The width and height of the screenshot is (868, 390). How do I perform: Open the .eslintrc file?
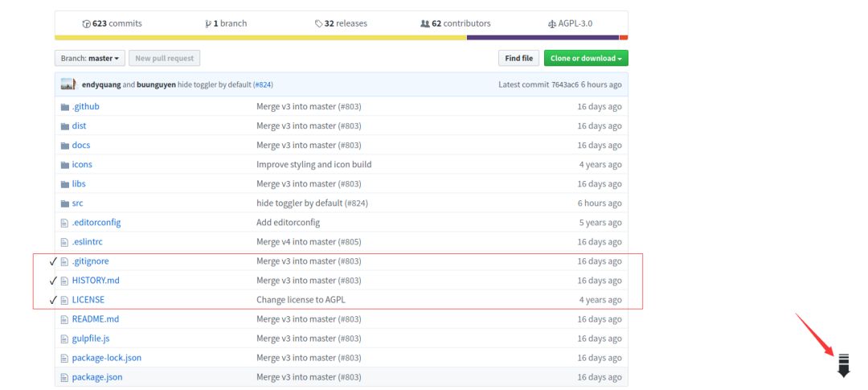pyautogui.click(x=88, y=242)
